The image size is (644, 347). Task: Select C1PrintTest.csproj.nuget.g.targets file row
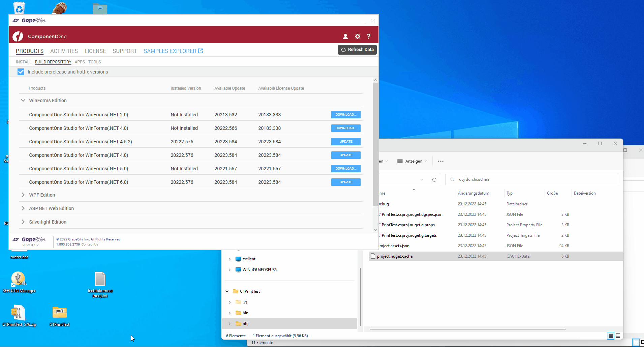(496, 235)
